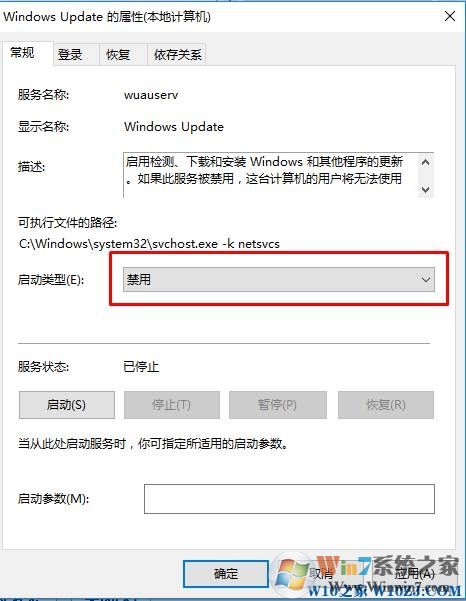Image resolution: width=466 pixels, height=601 pixels.
Task: Click the wuauserv service name text
Action: coord(151,95)
